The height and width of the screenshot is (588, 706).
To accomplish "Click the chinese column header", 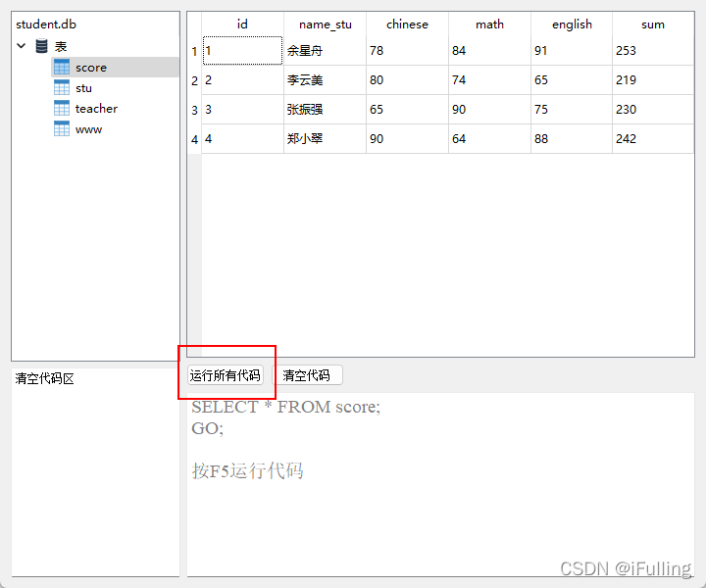I will click(x=407, y=24).
